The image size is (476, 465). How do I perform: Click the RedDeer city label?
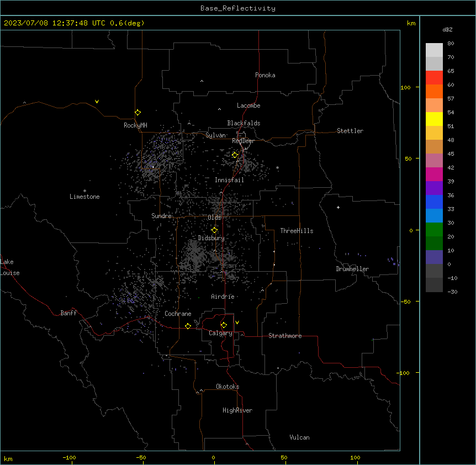point(243,141)
